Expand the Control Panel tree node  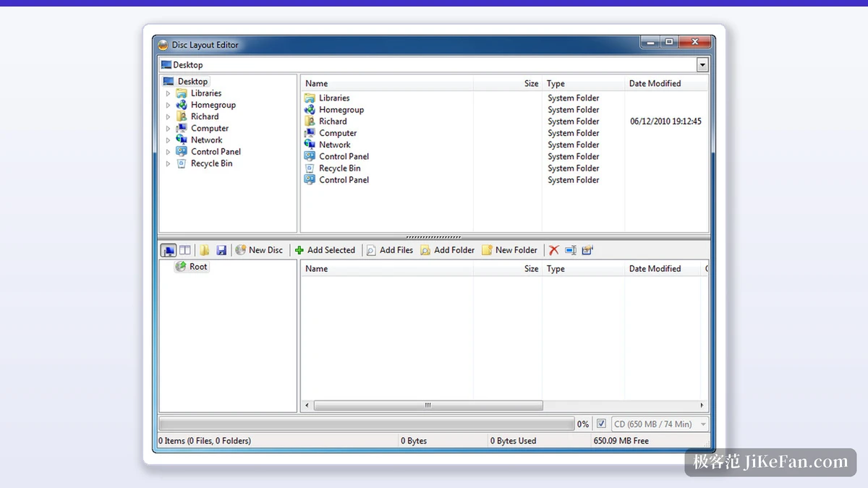(168, 152)
